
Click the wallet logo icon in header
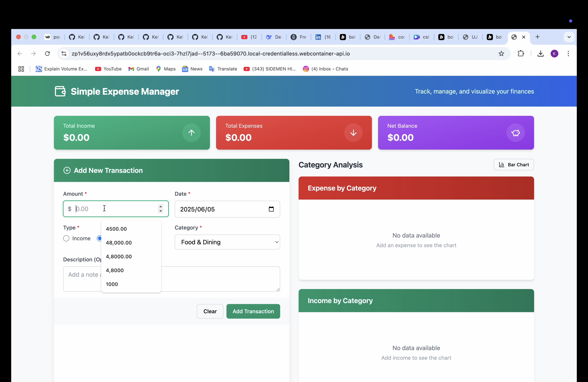(x=60, y=91)
